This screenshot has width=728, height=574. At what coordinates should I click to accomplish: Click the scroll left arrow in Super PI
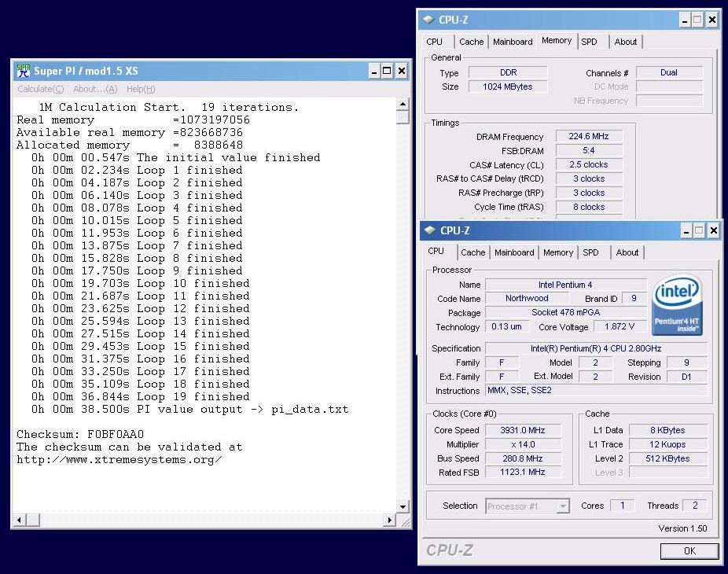19,520
